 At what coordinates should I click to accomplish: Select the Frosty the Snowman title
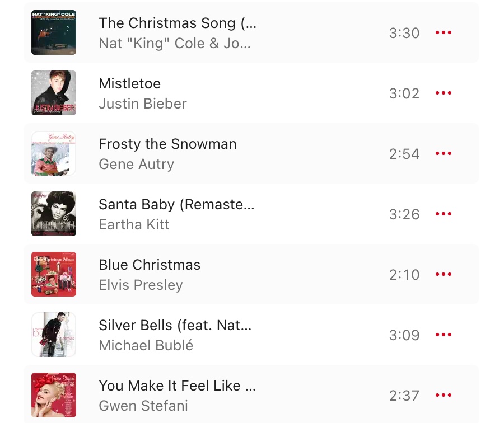167,144
